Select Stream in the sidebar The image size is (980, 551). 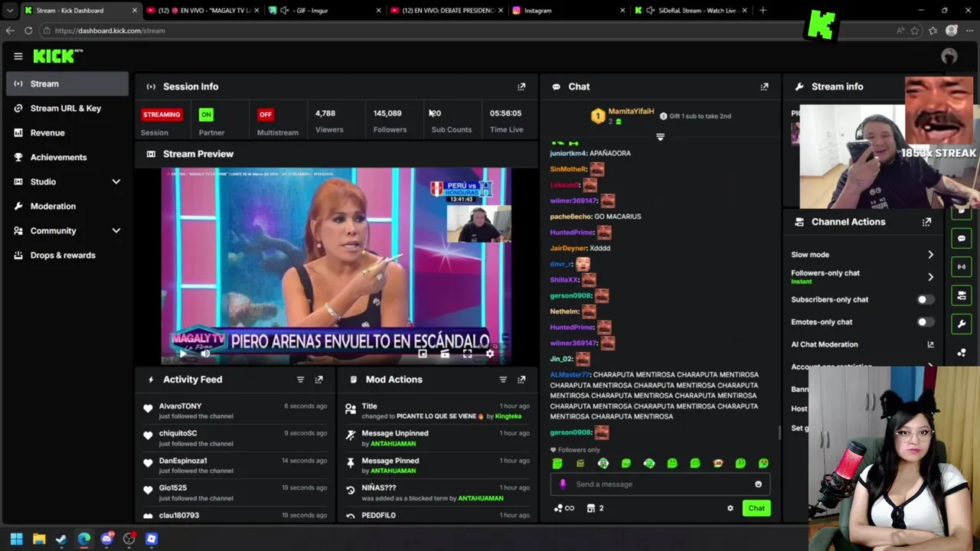pos(67,84)
